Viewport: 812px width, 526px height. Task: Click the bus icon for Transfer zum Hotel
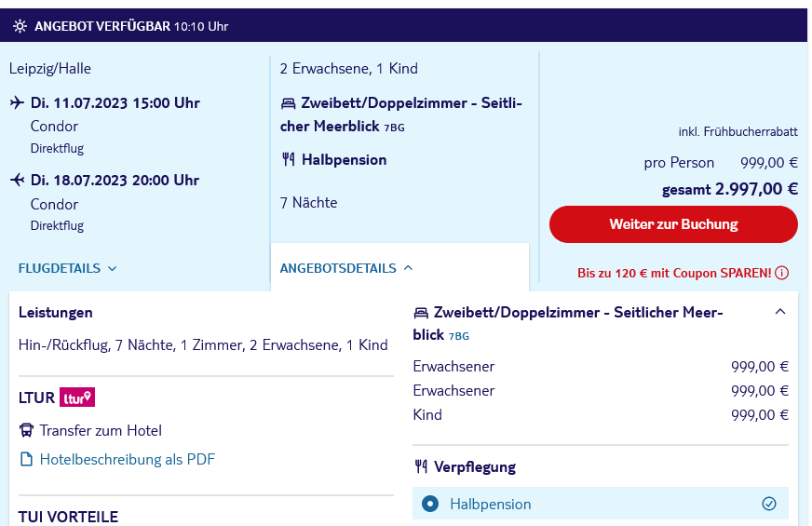tap(26, 430)
